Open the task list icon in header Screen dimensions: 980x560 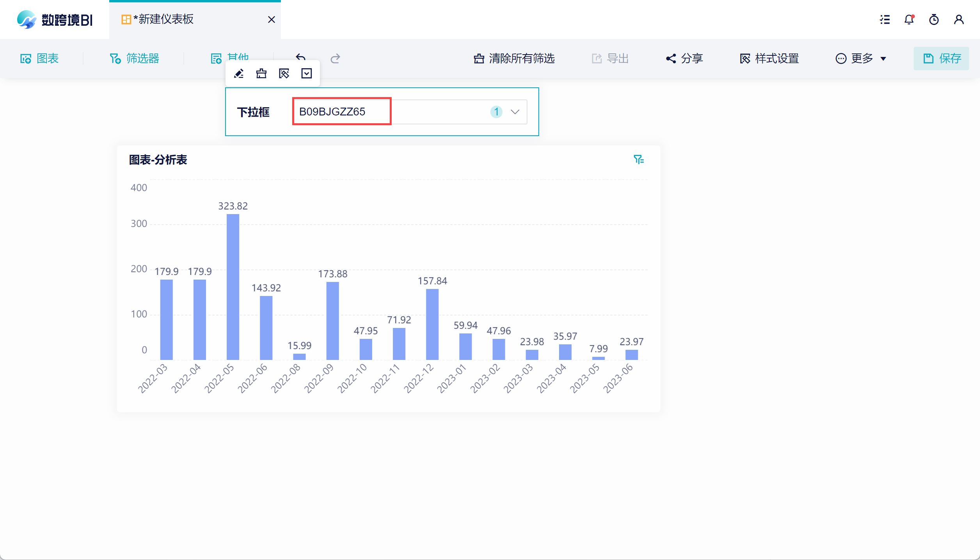(x=885, y=19)
